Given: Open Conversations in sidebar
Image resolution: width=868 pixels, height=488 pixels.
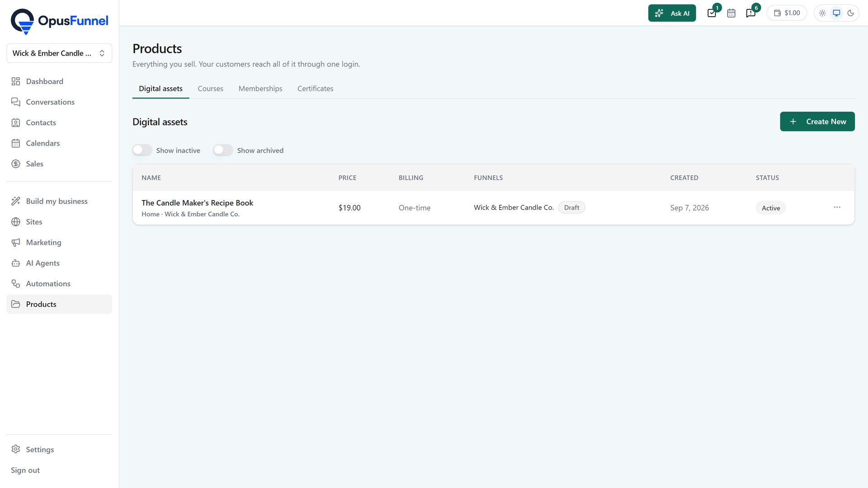Looking at the screenshot, I should click(x=59, y=102).
